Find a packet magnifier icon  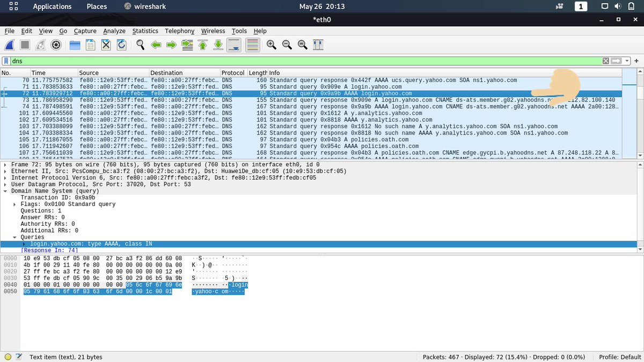point(140,45)
